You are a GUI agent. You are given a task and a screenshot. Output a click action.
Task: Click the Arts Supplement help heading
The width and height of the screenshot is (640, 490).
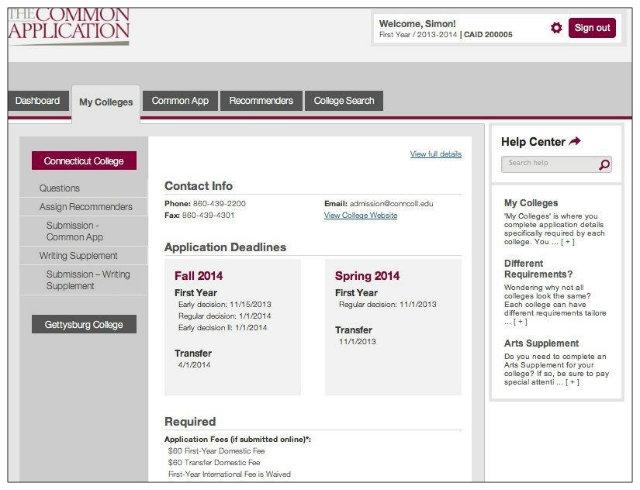point(541,343)
